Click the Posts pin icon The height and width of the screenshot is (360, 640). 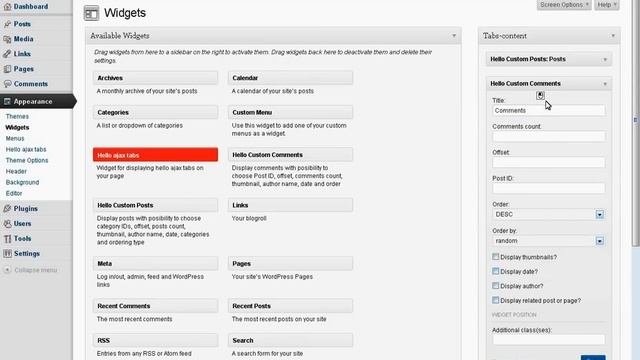[x=7, y=24]
